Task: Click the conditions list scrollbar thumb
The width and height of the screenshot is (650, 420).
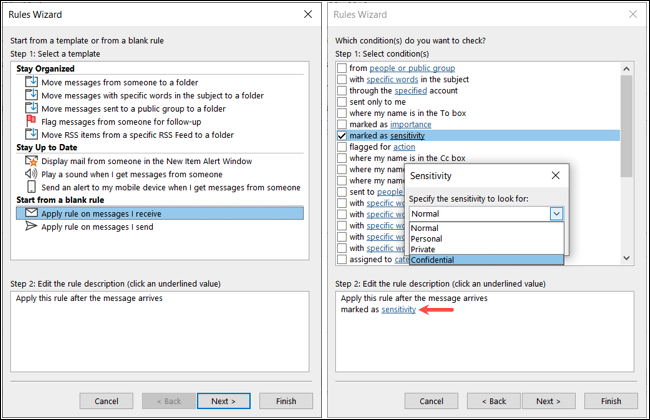Action: (x=626, y=126)
